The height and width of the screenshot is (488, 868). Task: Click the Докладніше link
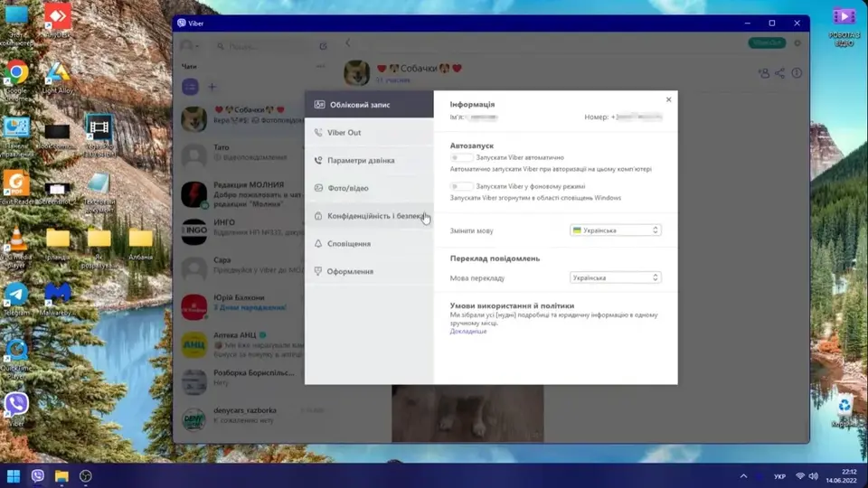point(468,332)
